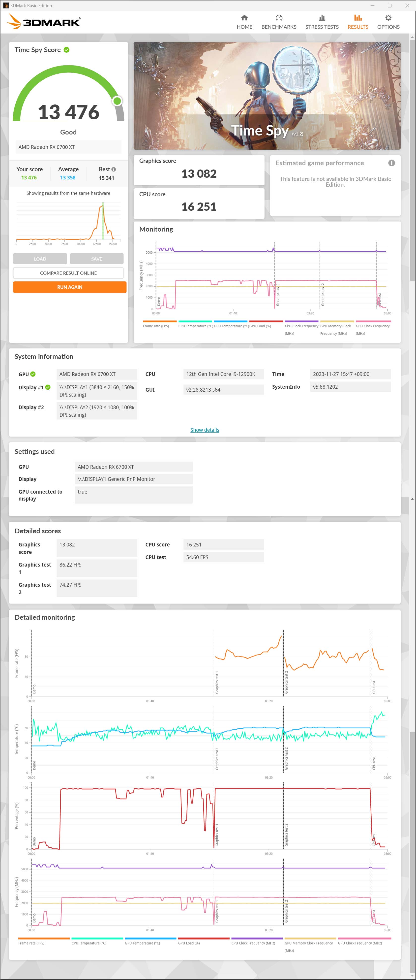Open the Show details link

click(x=205, y=430)
